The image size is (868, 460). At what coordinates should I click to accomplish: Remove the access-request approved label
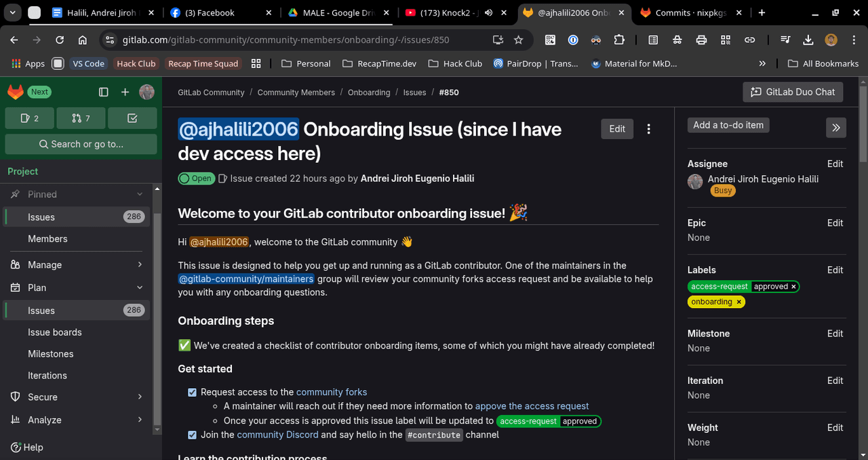coord(793,286)
